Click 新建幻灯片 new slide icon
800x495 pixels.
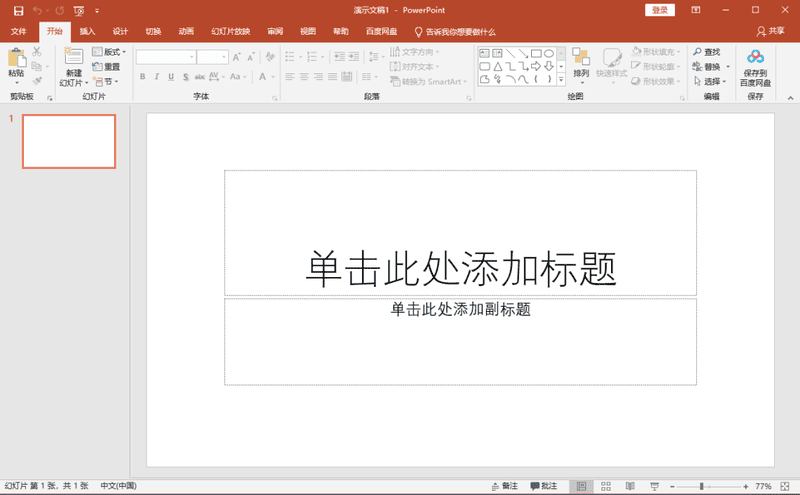coord(73,56)
